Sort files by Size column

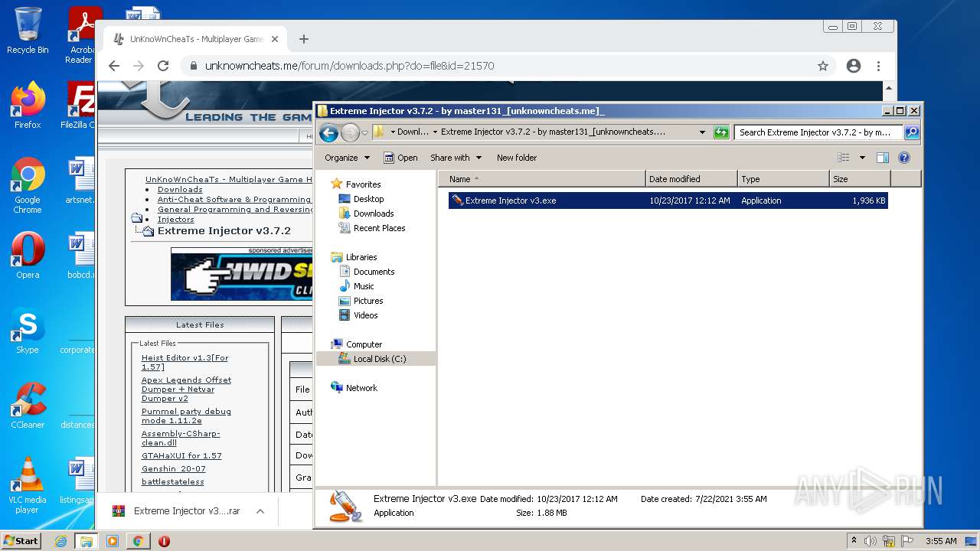pos(860,179)
